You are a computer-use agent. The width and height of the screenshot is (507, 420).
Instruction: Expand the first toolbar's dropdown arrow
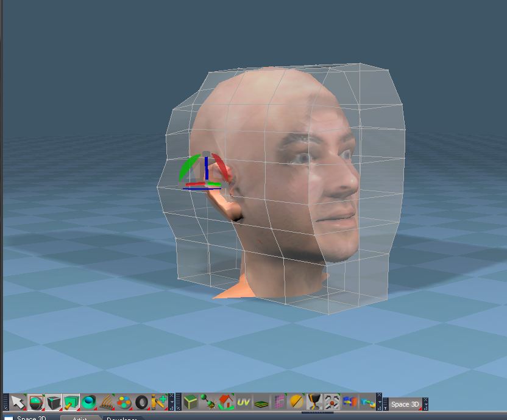172,402
